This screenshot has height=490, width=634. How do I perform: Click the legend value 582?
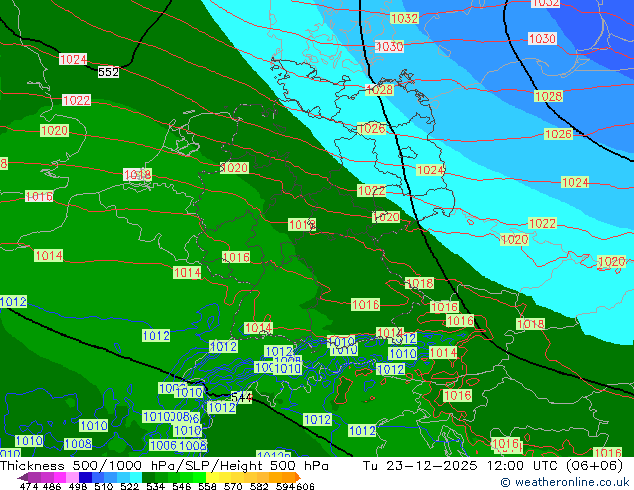coord(259,486)
